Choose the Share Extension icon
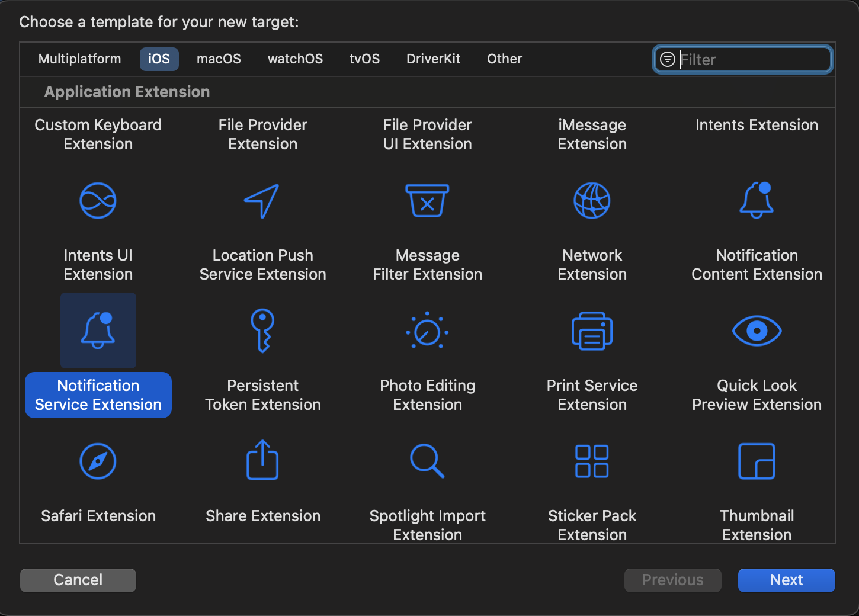This screenshot has width=859, height=616. pos(262,461)
